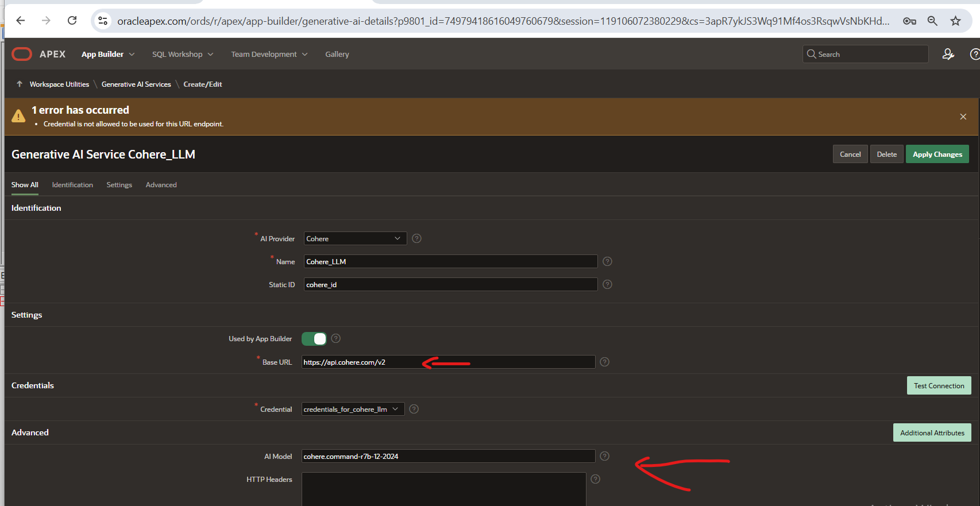Click help icon next to AI Provider
This screenshot has height=506, width=980.
point(416,238)
